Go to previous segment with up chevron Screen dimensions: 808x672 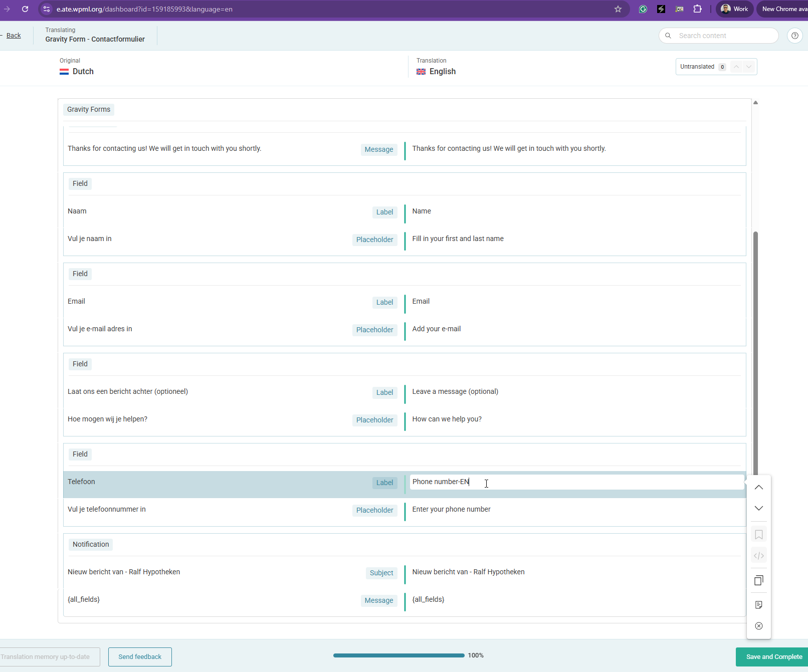[x=759, y=487]
